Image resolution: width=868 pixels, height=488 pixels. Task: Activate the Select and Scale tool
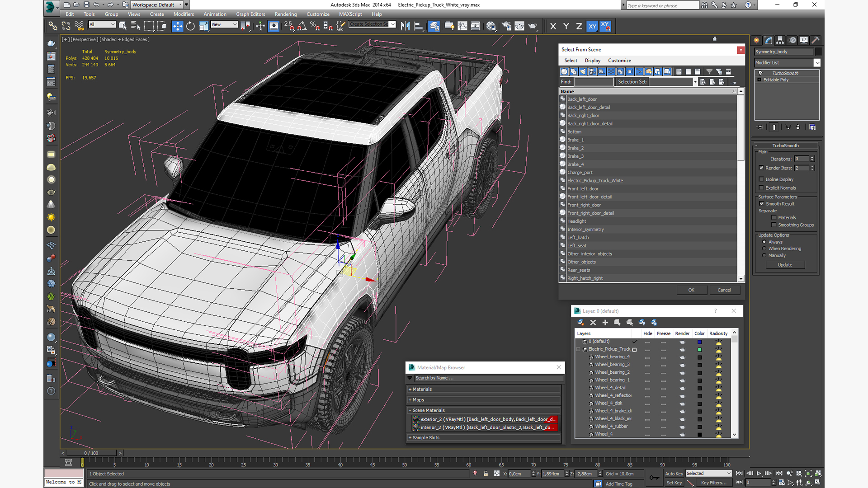tap(203, 26)
